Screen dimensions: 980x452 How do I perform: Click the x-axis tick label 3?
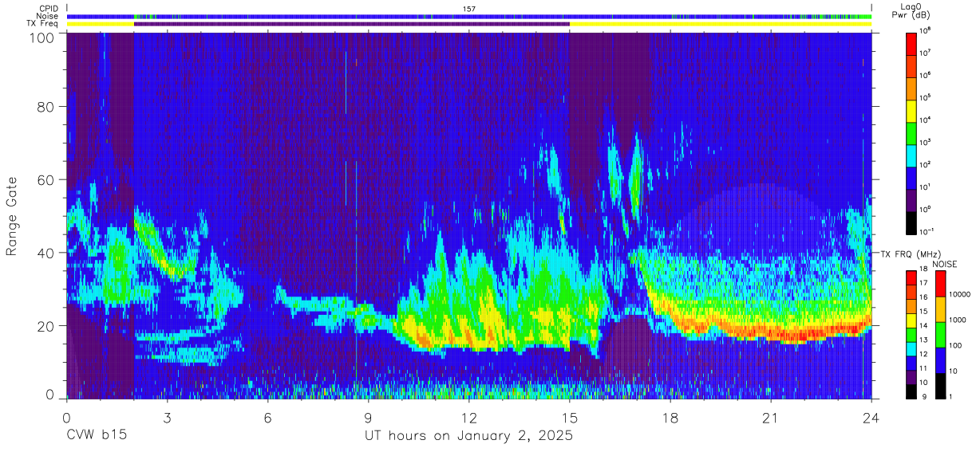[x=167, y=418]
